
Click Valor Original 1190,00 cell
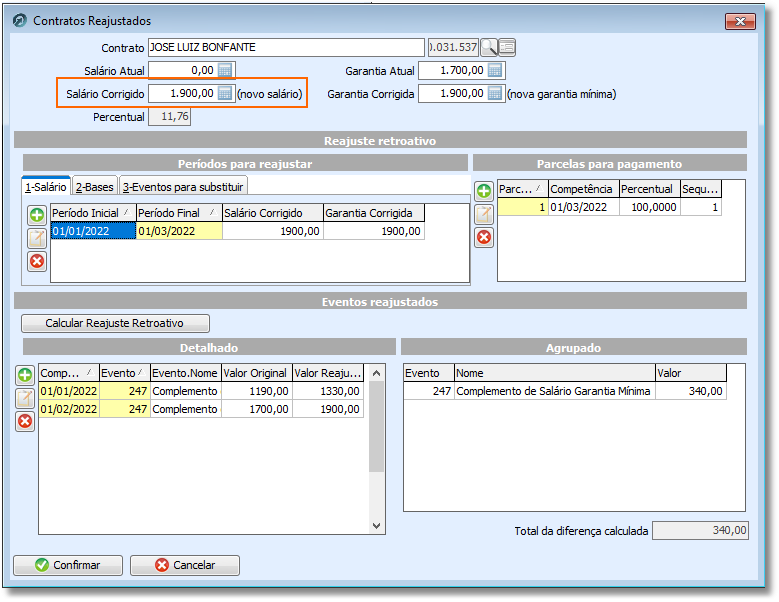click(256, 391)
